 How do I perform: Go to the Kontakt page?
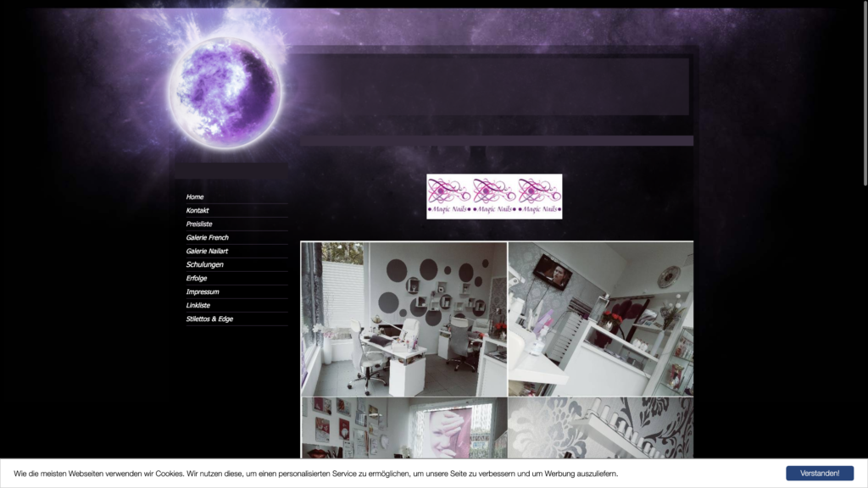pyautogui.click(x=198, y=211)
